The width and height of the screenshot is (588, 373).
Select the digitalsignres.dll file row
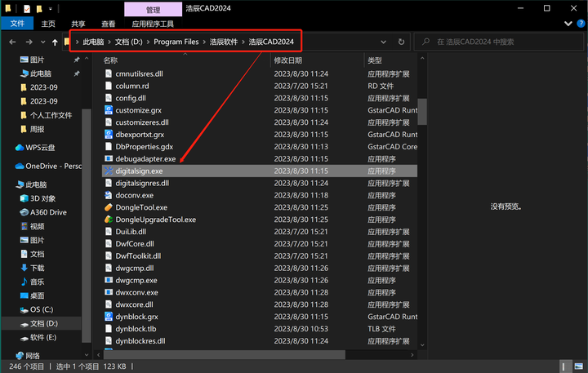[260, 184]
